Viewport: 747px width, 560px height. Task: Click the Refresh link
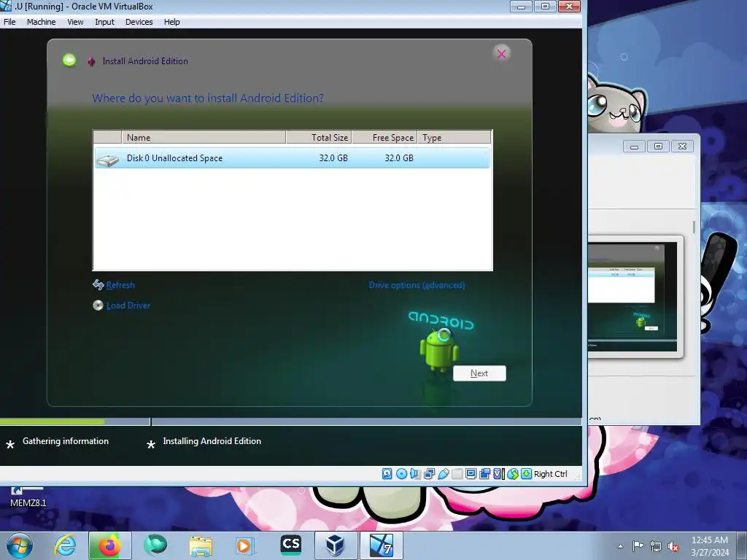click(x=120, y=285)
